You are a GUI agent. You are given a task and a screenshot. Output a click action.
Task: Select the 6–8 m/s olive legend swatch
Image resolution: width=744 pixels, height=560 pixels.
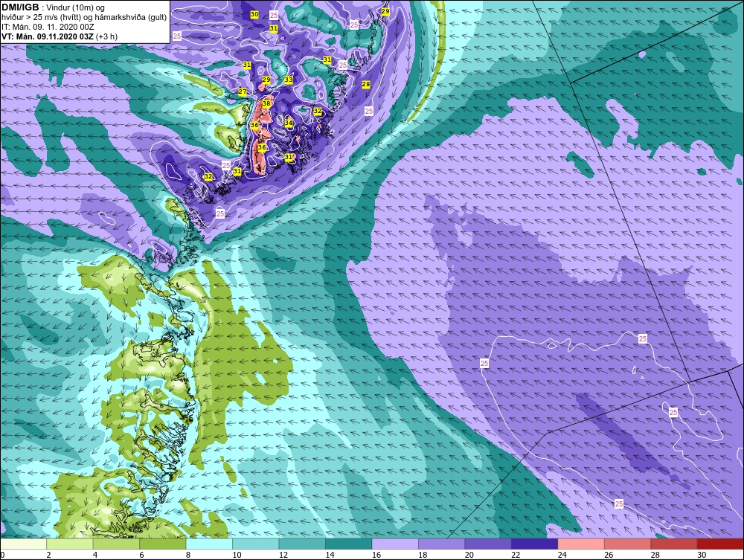163,544
